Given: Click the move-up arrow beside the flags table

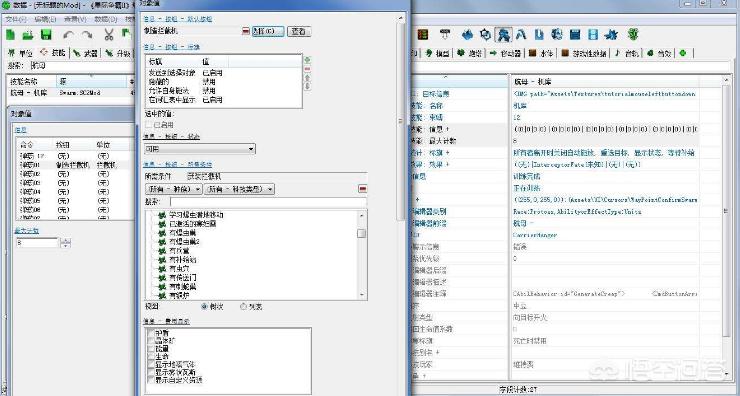Looking at the screenshot, I should click(x=307, y=78).
